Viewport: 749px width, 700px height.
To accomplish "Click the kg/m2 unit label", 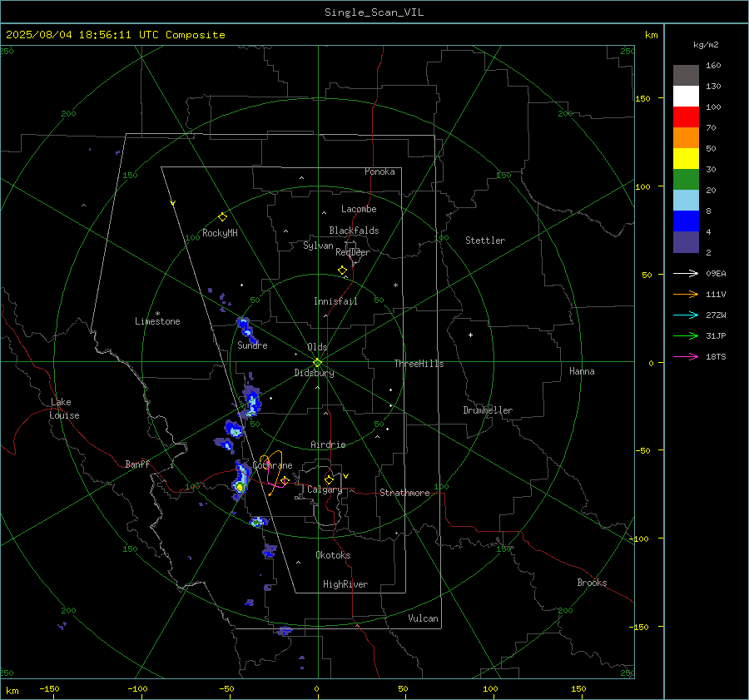I will (706, 45).
